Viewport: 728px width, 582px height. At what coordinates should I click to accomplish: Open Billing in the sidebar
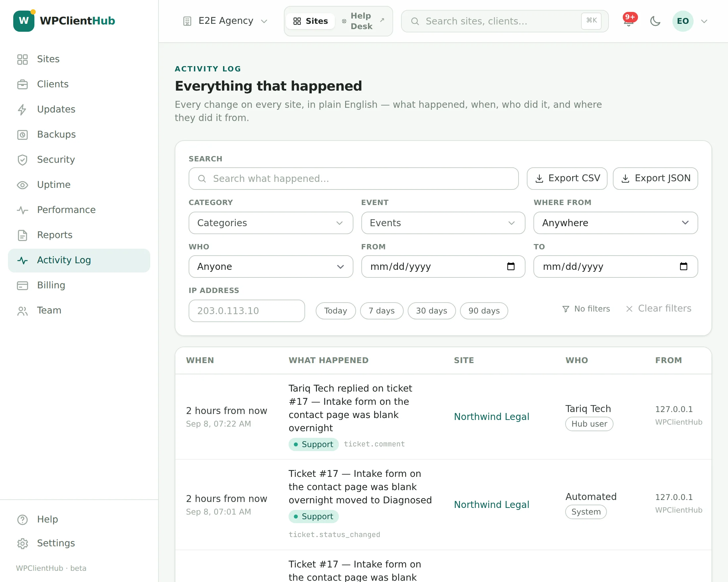[79, 285]
